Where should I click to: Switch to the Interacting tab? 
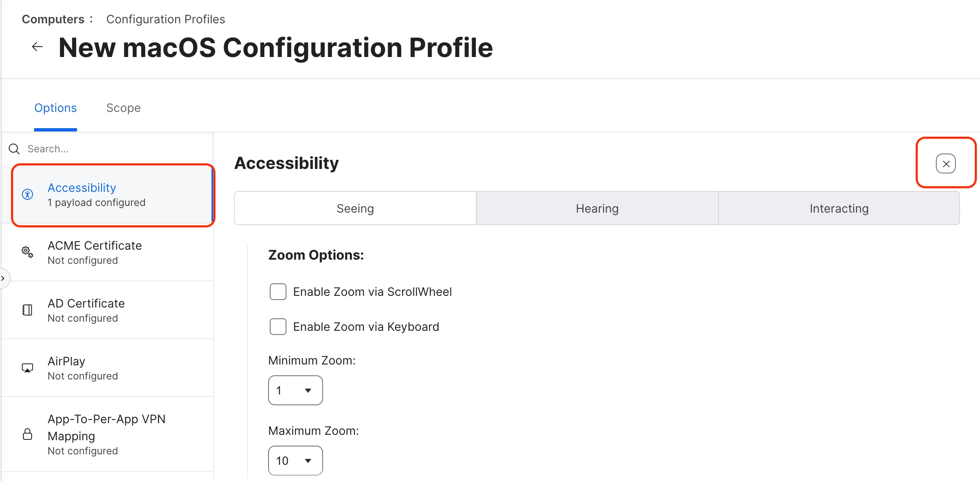pyautogui.click(x=839, y=208)
